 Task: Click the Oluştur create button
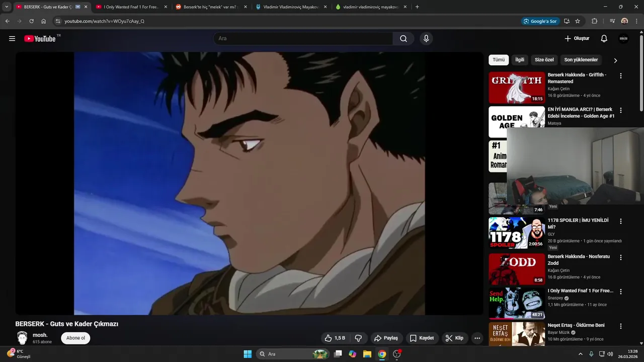[x=577, y=39]
